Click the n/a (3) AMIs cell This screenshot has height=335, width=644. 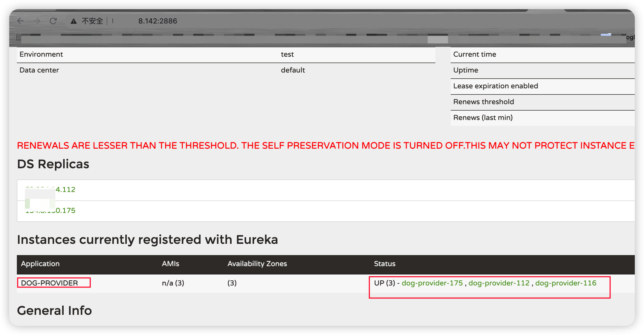[173, 283]
